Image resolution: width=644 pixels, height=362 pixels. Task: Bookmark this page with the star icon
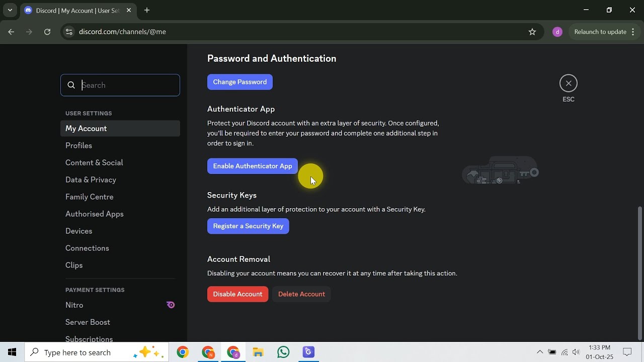tap(532, 32)
